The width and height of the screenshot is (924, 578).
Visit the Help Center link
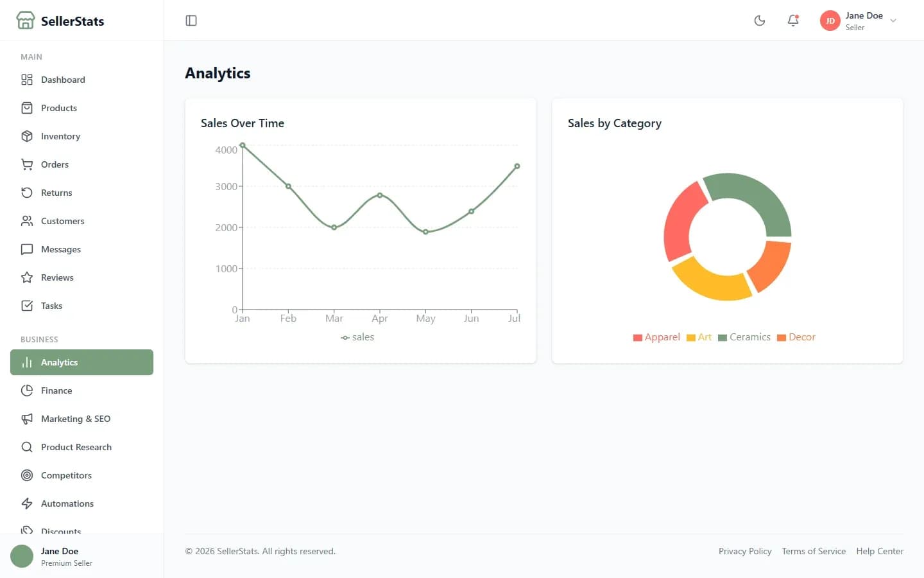click(880, 551)
